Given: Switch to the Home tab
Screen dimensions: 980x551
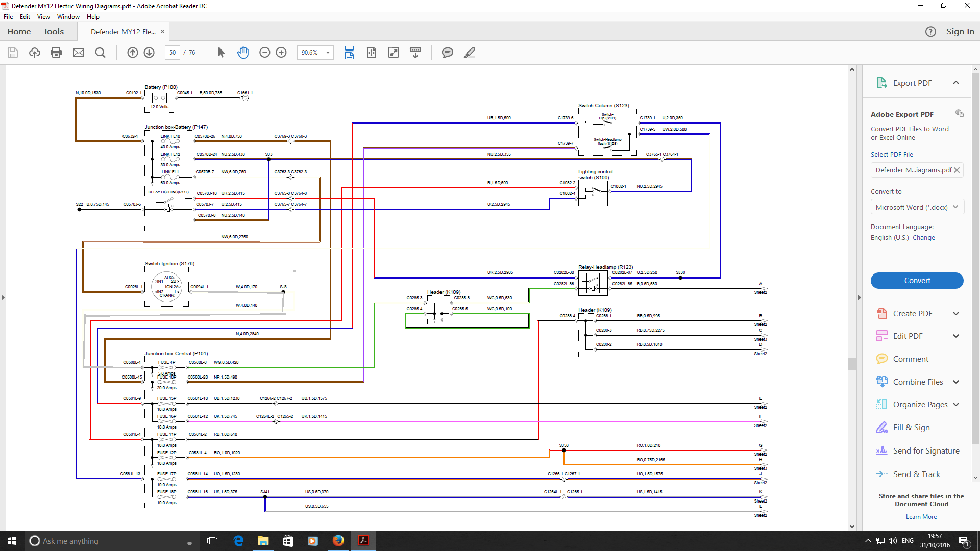Looking at the screenshot, I should pos(19,32).
